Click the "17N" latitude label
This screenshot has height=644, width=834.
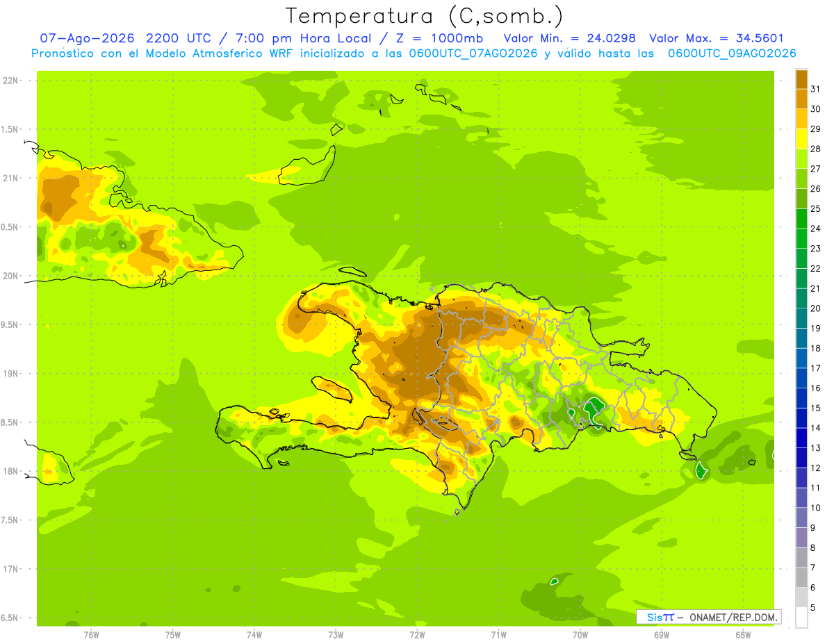(11, 569)
